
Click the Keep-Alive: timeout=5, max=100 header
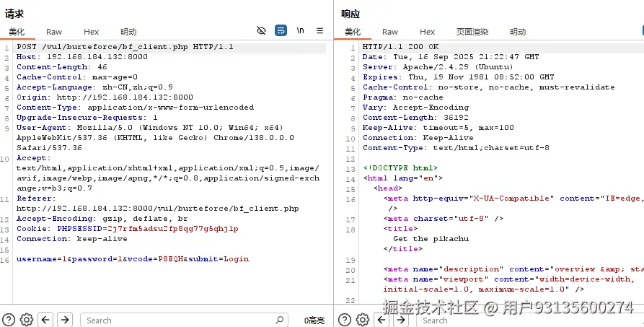tap(438, 128)
